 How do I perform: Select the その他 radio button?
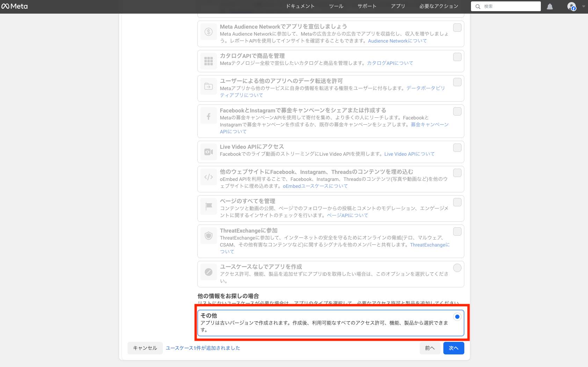point(457,317)
